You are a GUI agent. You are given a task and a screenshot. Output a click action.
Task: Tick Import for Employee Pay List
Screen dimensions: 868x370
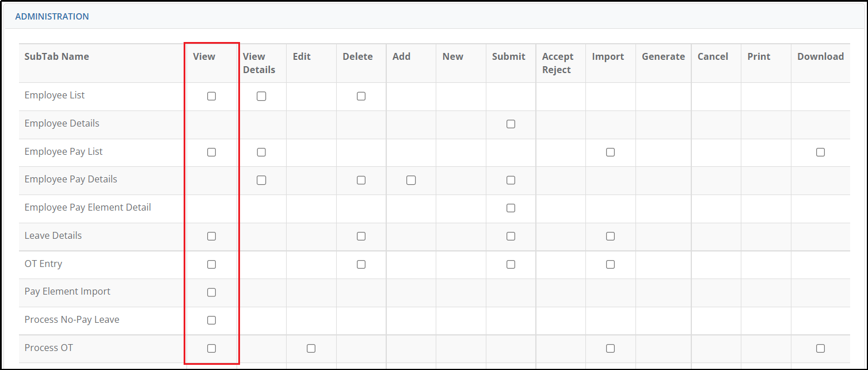coord(610,152)
